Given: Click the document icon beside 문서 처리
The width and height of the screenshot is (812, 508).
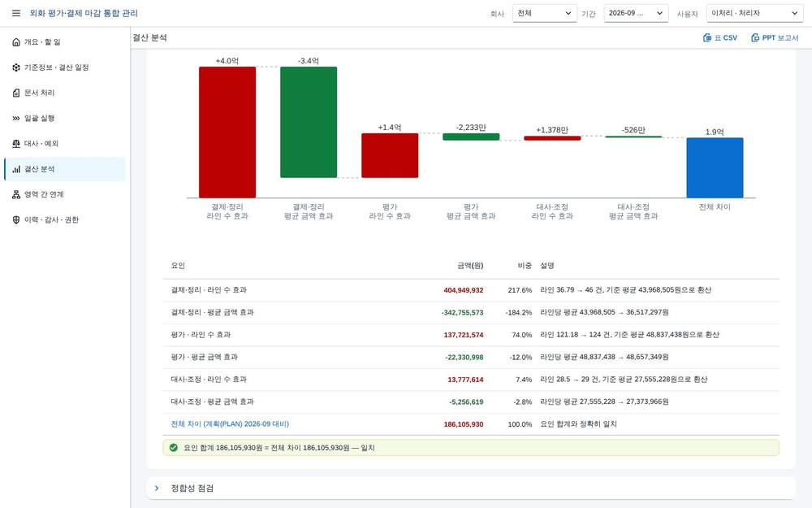Looking at the screenshot, I should tap(16, 93).
